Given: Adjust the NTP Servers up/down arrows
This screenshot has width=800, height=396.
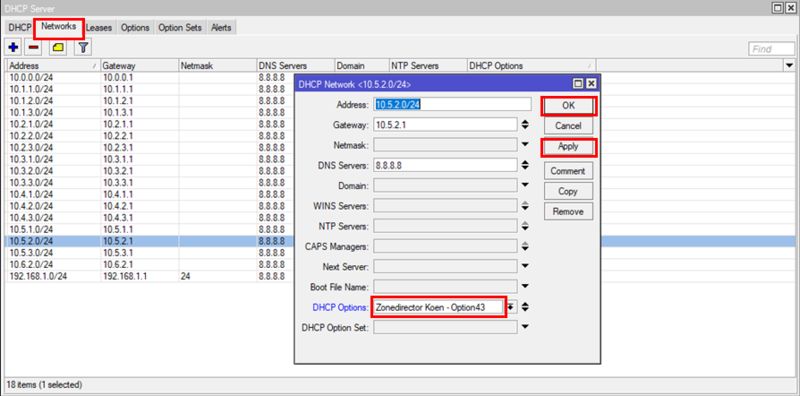Looking at the screenshot, I should pos(525,226).
